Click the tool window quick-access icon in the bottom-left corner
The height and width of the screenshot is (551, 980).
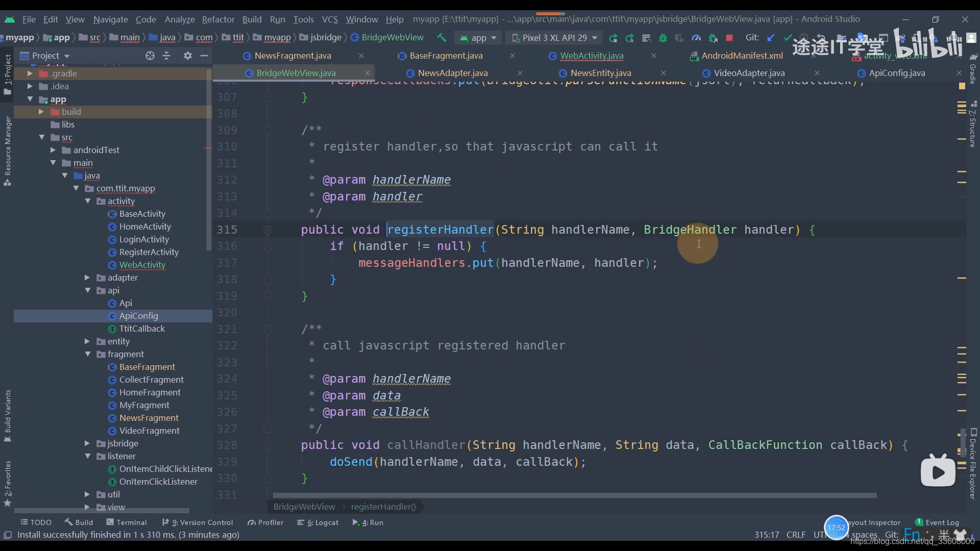coord(8,535)
